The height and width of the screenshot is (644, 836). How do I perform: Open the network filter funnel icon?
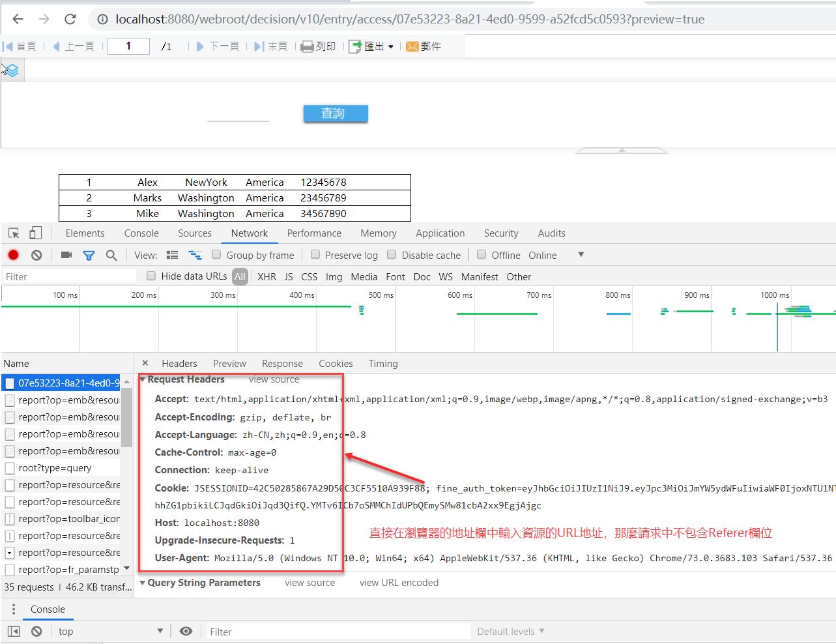click(x=89, y=255)
